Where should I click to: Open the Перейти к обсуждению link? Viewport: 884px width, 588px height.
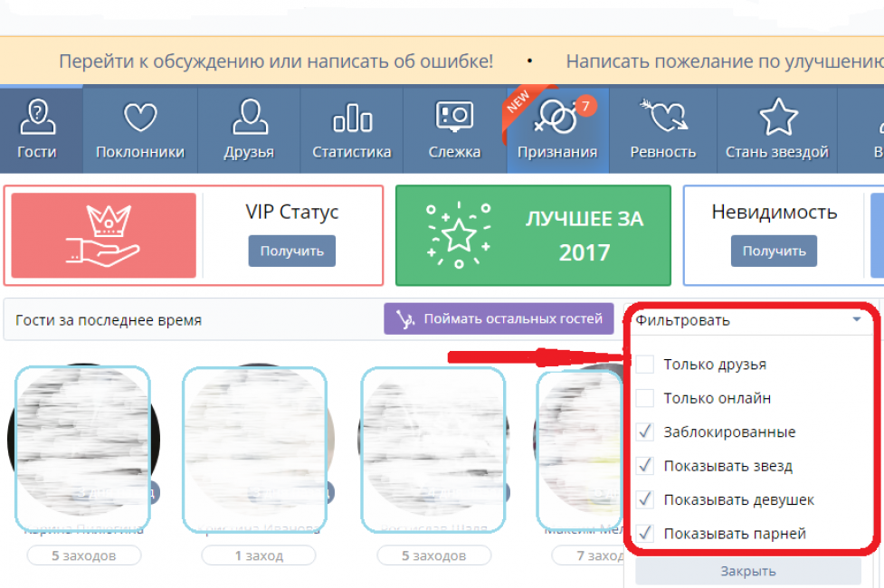(276, 62)
